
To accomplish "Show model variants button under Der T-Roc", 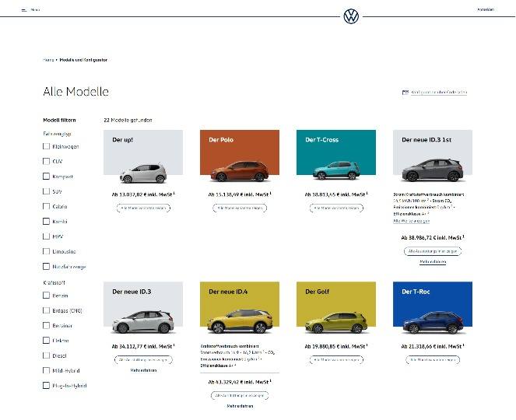I will tap(433, 360).
